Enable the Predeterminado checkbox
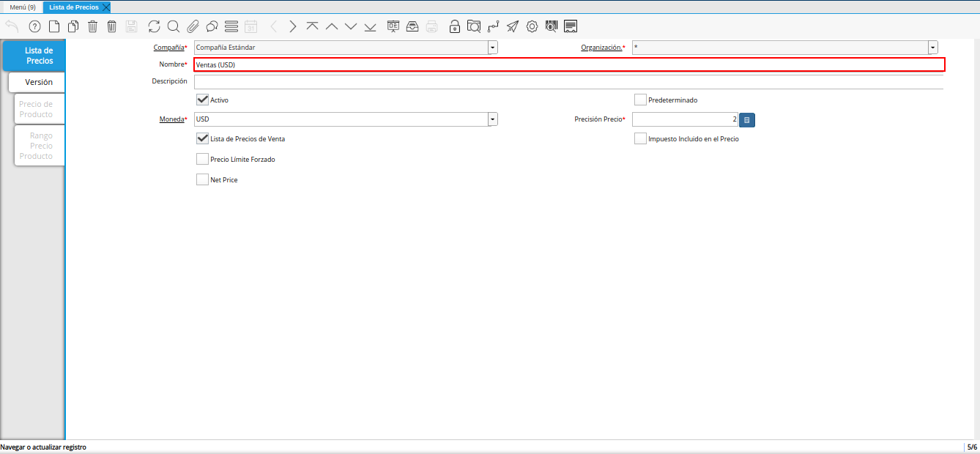The width and height of the screenshot is (980, 454). click(x=640, y=100)
